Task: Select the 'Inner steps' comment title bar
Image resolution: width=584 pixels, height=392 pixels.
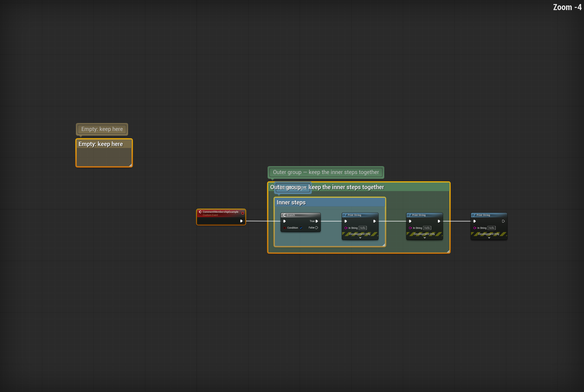Action: [330, 202]
